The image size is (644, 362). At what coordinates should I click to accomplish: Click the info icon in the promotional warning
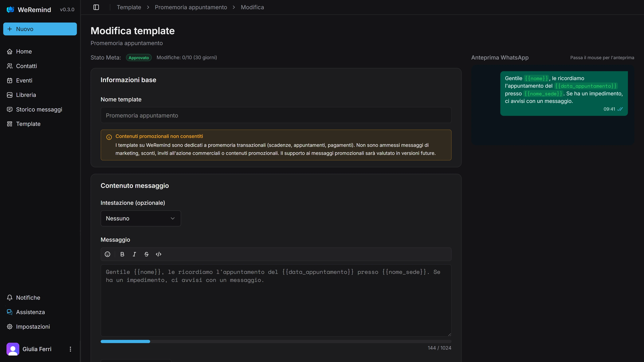(109, 137)
